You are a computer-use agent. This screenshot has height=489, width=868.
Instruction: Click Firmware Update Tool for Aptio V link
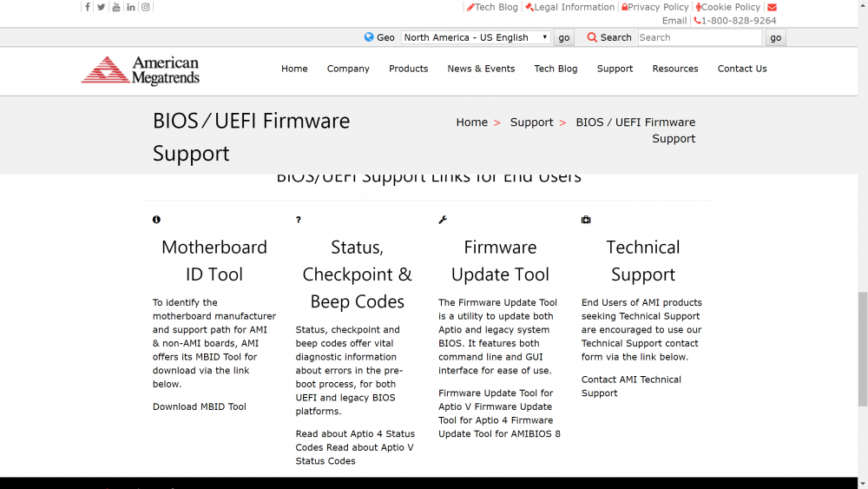click(496, 400)
